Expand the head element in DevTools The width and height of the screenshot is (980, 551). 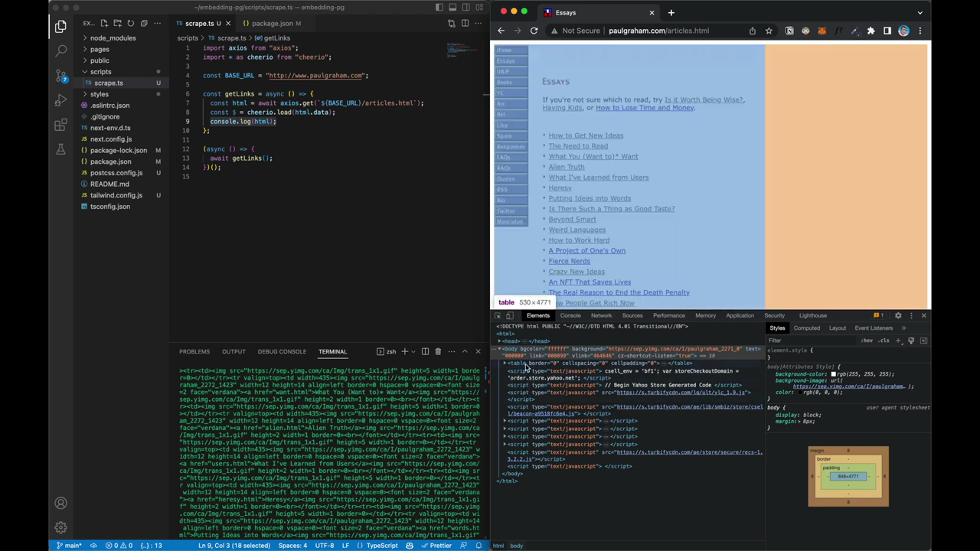[x=499, y=341]
